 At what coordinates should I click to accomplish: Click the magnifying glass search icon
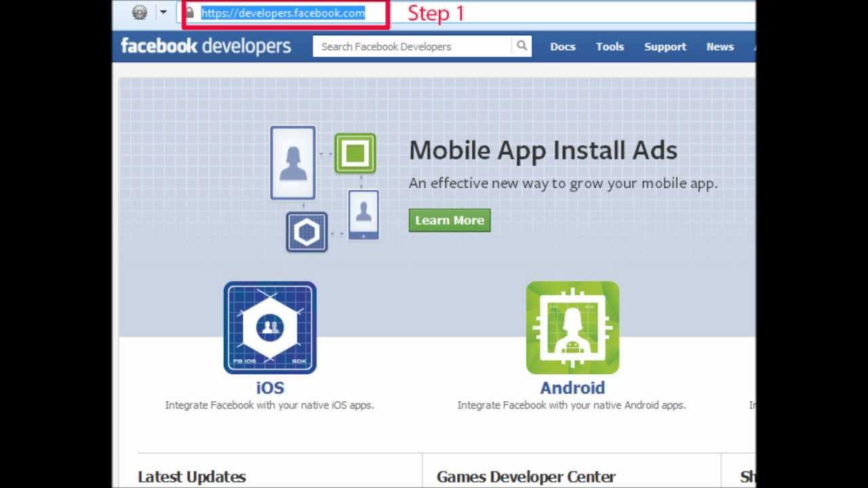pos(521,46)
